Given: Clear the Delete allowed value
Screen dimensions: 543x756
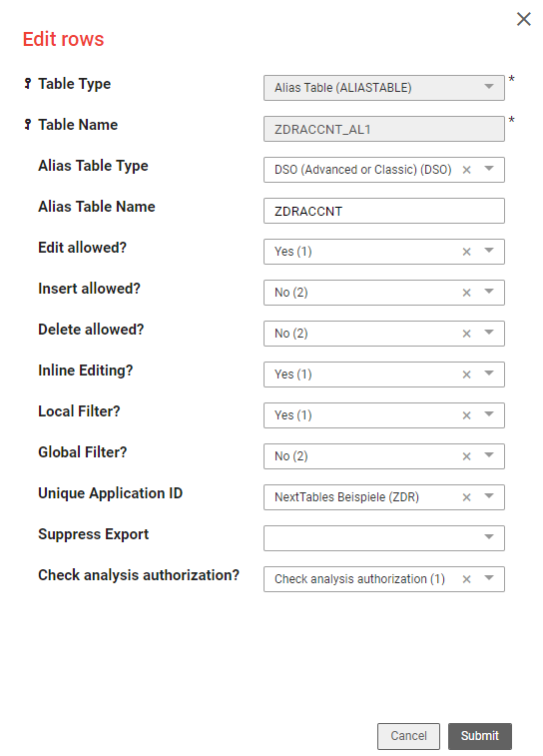Looking at the screenshot, I should (x=466, y=334).
